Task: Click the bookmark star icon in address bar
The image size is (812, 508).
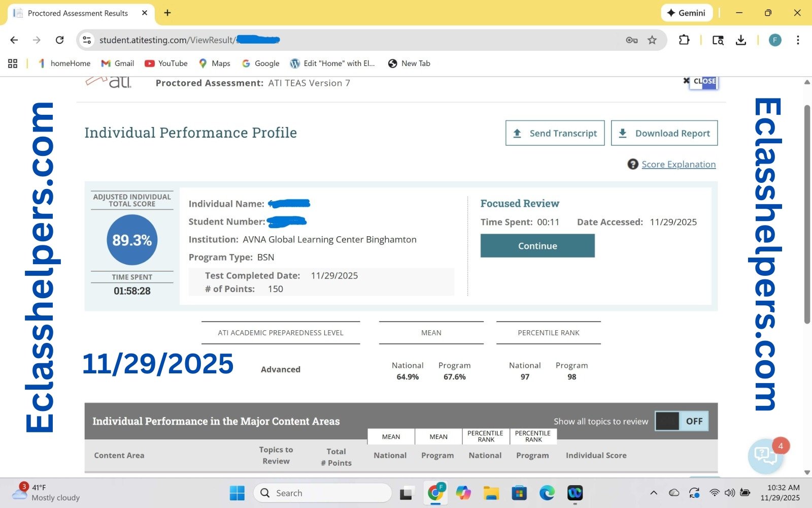Action: (652, 40)
